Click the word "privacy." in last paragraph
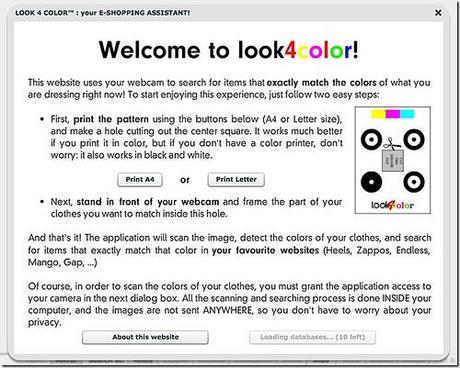This screenshot has height=368, width=460. tap(45, 322)
